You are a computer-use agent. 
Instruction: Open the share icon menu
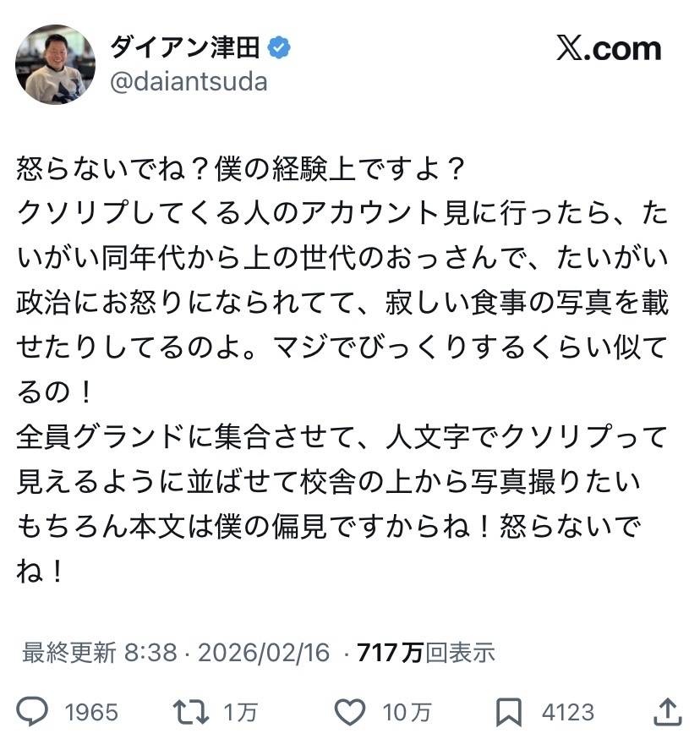[x=667, y=711]
